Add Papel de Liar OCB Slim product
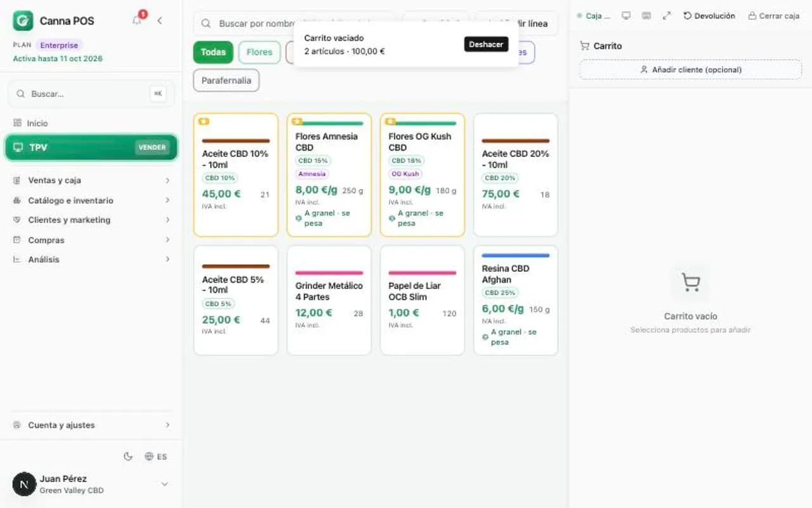This screenshot has height=508, width=812. [422, 300]
